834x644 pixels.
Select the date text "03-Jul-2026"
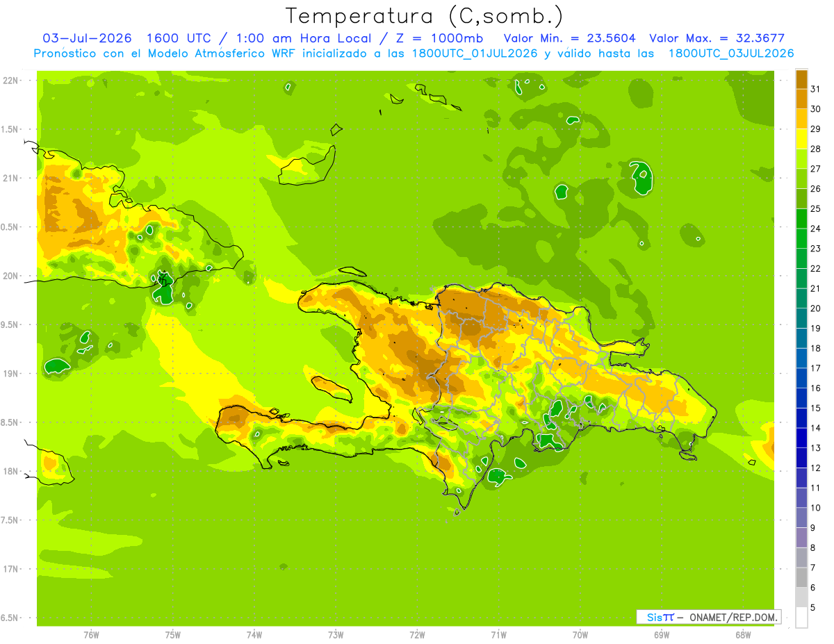[88, 38]
